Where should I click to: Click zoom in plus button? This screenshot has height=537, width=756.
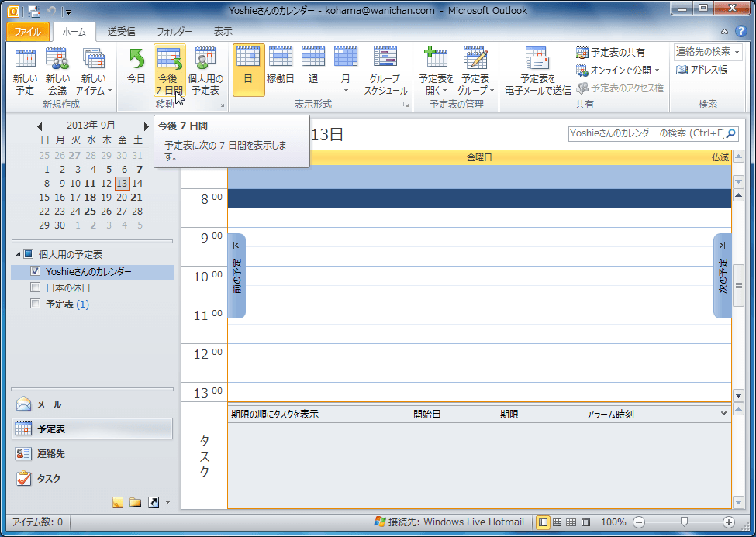point(729,522)
